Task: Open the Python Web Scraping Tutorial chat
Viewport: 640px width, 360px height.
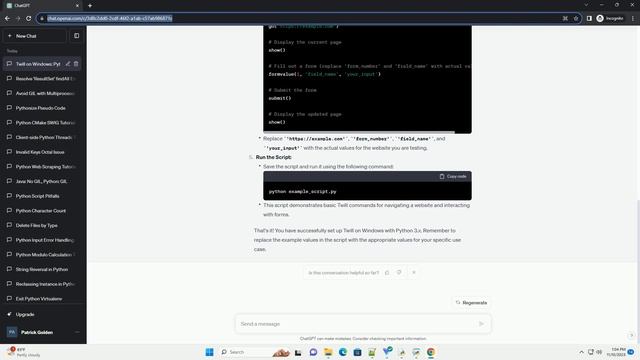Action: [42, 167]
